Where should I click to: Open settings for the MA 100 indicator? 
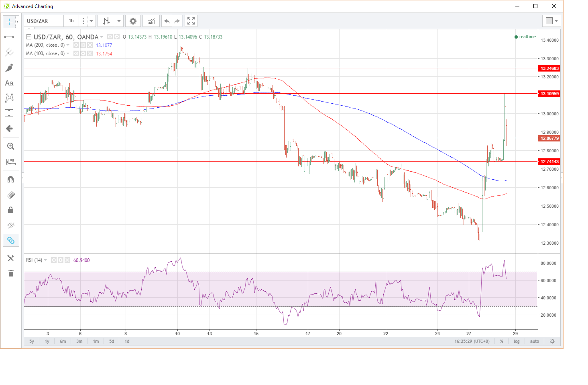click(83, 53)
